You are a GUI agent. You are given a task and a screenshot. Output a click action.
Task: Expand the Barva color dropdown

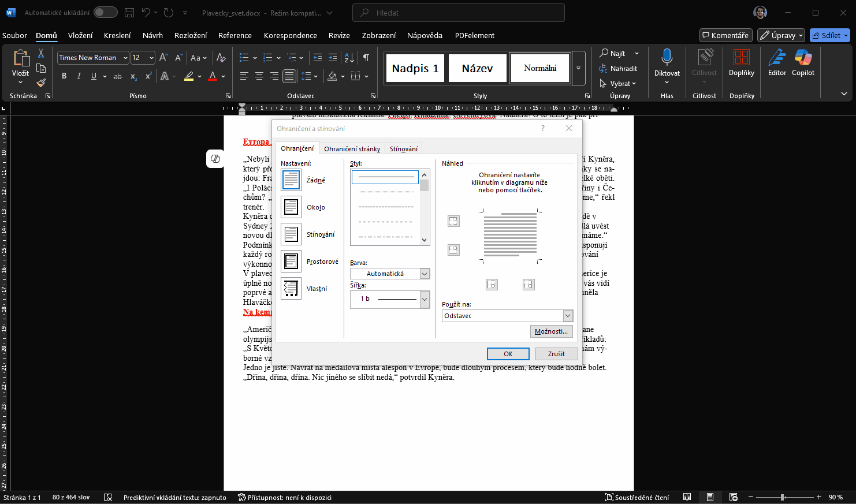point(425,274)
